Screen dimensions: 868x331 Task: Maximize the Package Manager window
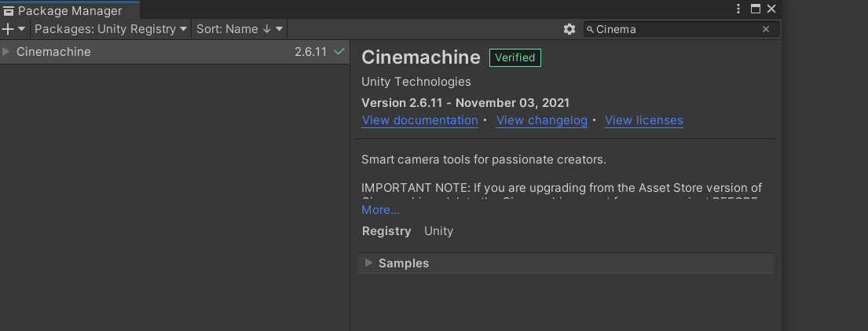[755, 9]
